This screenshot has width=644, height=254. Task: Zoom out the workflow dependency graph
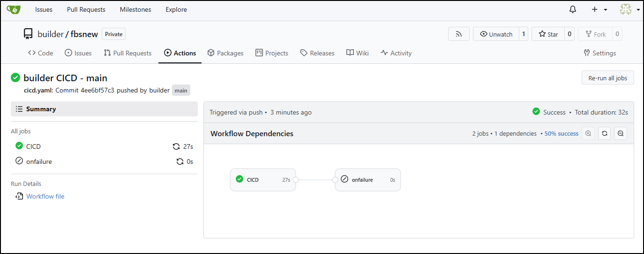pos(621,133)
